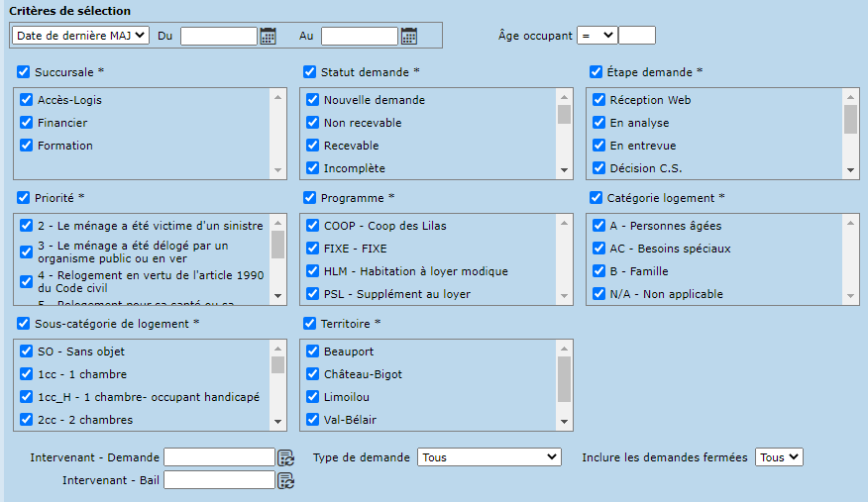Uncheck 'En entrevue' in Étape demande
This screenshot has width=868, height=502.
pos(598,146)
